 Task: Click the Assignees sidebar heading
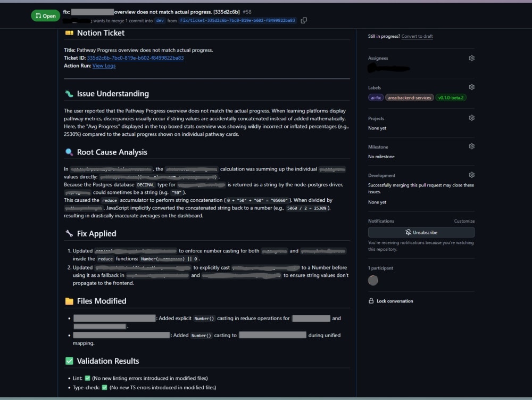coord(378,58)
